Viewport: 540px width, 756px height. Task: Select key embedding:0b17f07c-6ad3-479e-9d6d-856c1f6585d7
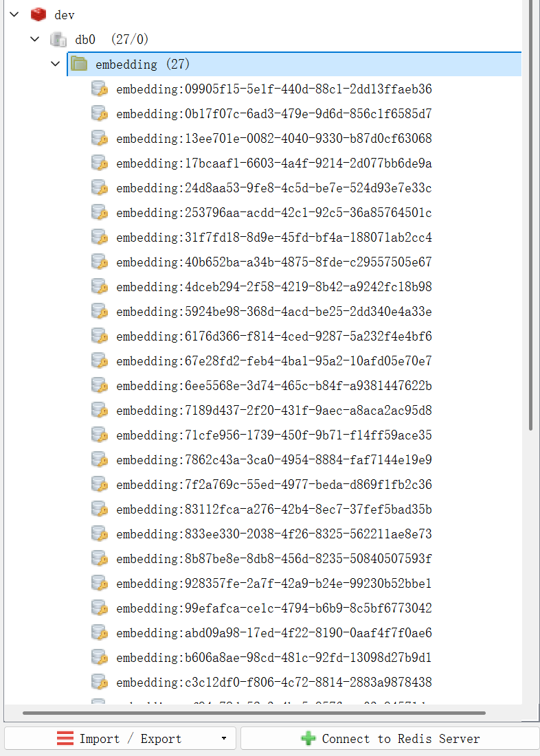273,113
